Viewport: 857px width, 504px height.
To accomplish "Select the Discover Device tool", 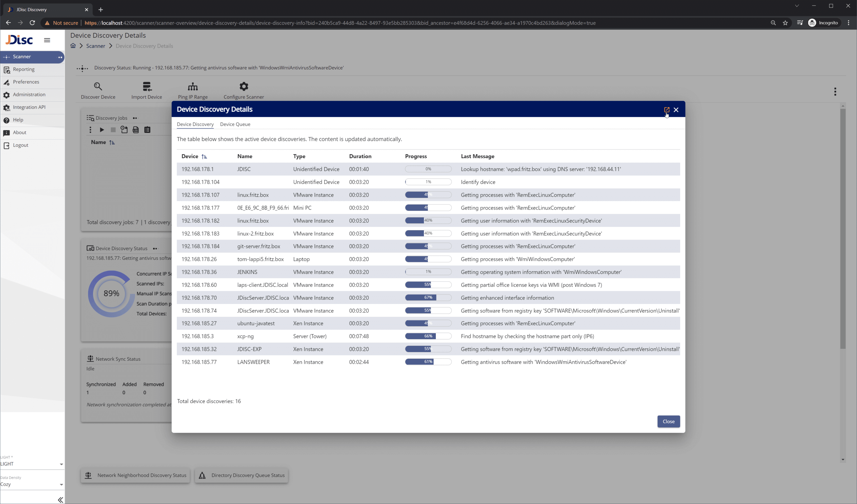I will [98, 90].
